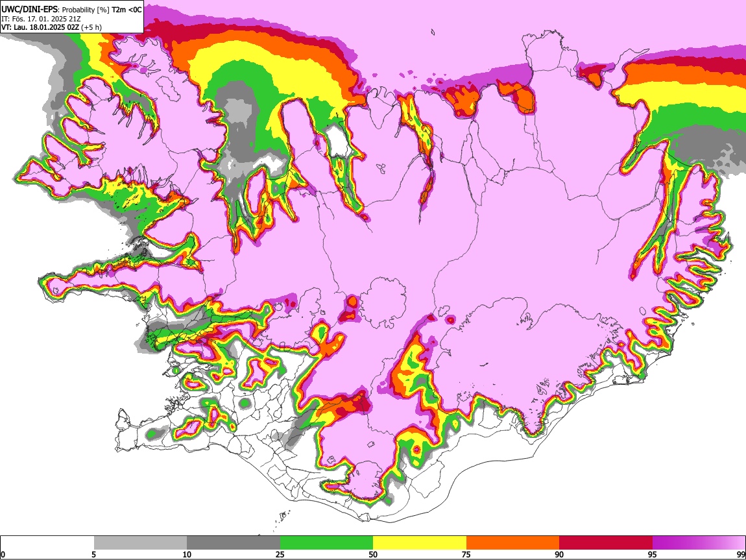Click the light gray 5–10 legend segment

pos(140,542)
